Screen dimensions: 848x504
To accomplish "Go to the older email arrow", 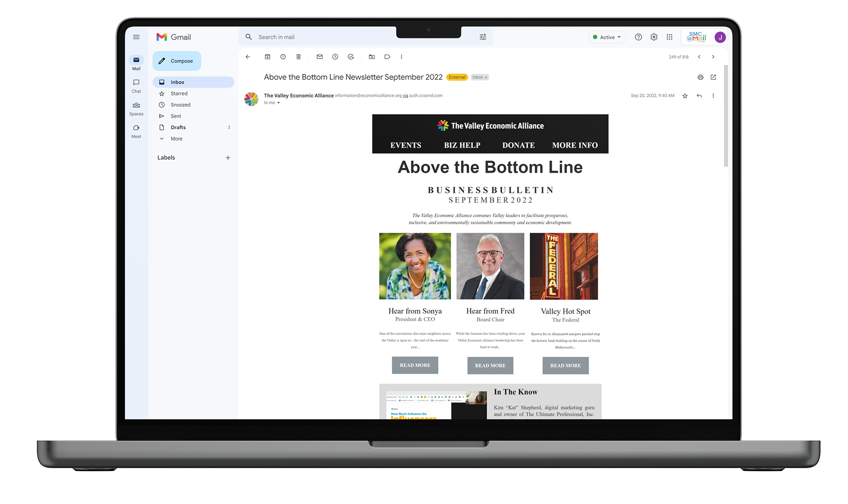I will 713,56.
